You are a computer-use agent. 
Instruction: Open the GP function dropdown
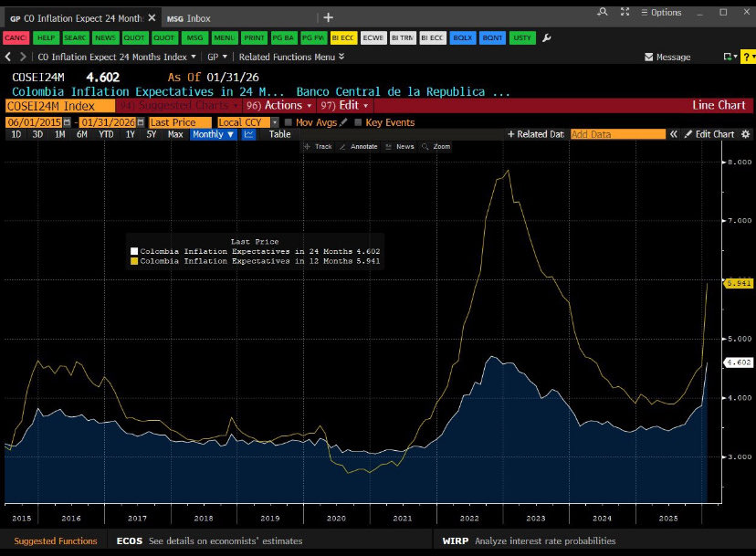coord(217,57)
